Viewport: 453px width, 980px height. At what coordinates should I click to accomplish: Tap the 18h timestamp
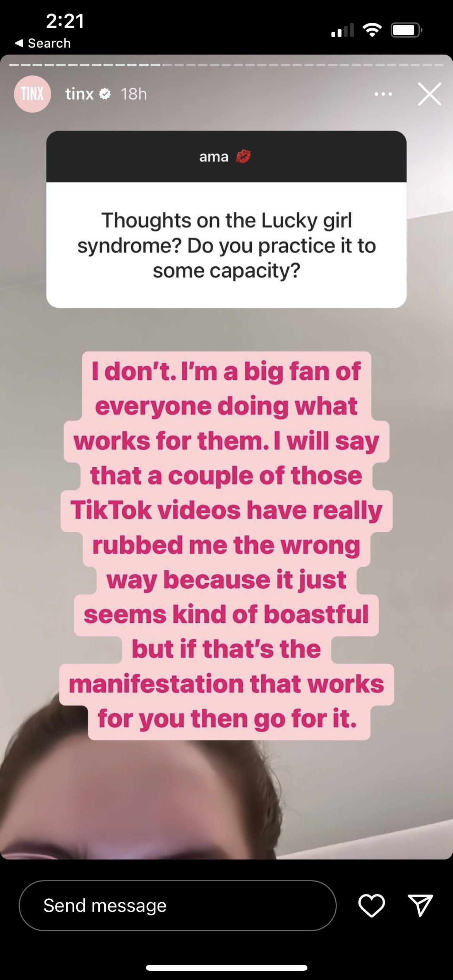coord(134,94)
